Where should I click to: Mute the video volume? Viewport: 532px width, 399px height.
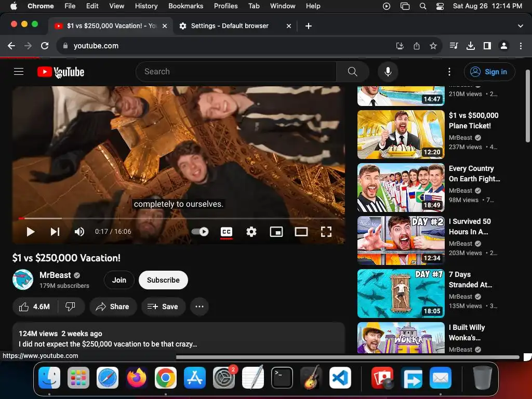point(79,232)
